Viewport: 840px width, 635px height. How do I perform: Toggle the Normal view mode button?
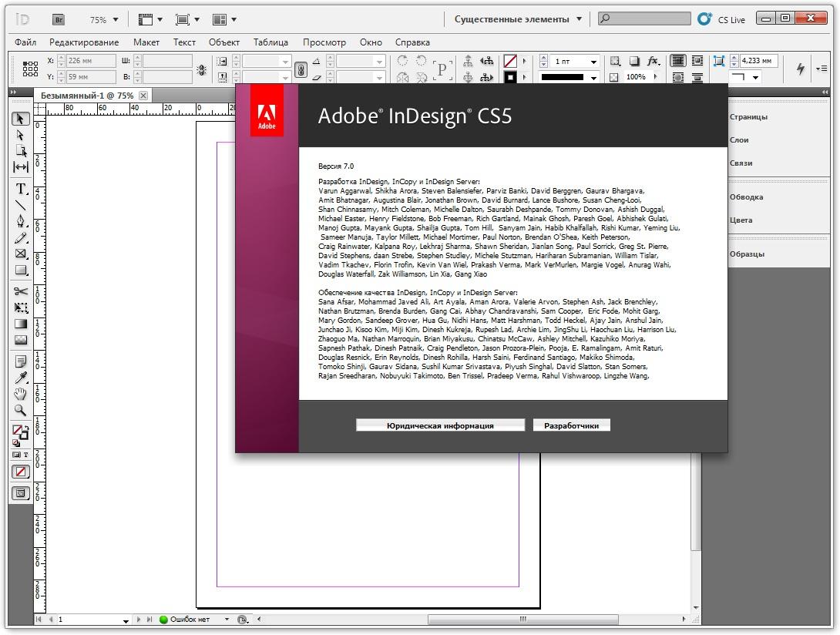coord(20,493)
